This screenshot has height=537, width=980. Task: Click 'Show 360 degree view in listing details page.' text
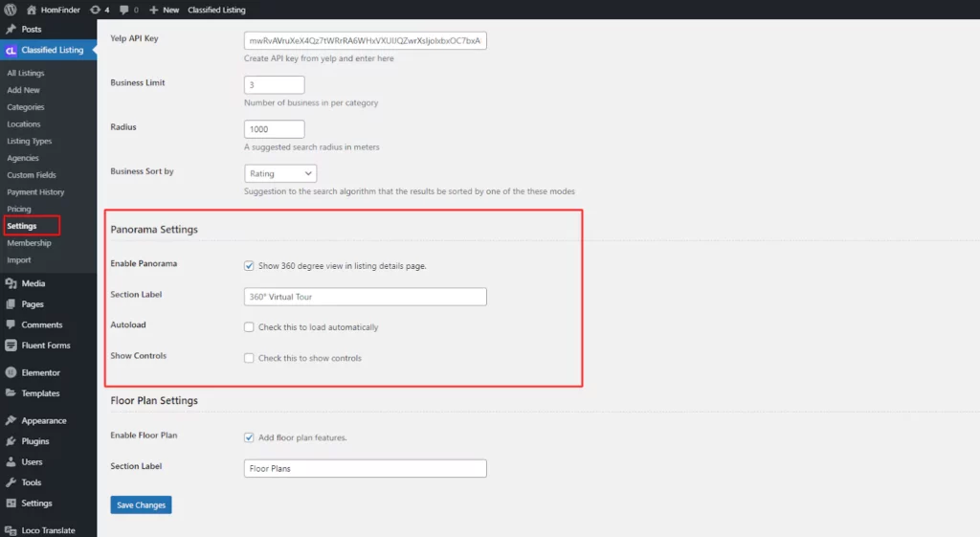click(x=343, y=266)
